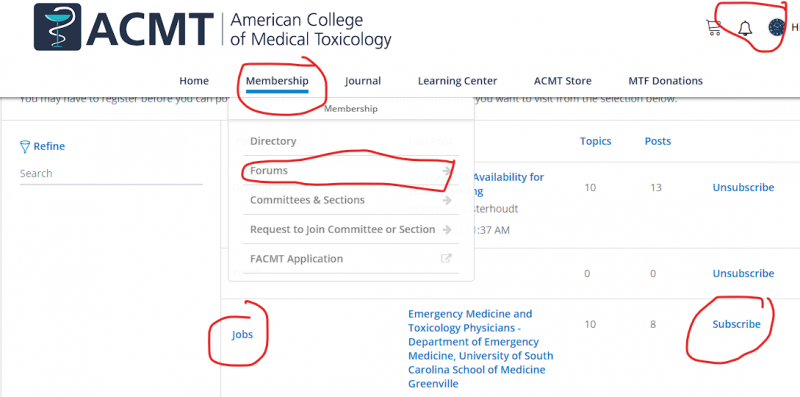Click the FACMT Application external link icon
This screenshot has width=800, height=397.
point(446,259)
